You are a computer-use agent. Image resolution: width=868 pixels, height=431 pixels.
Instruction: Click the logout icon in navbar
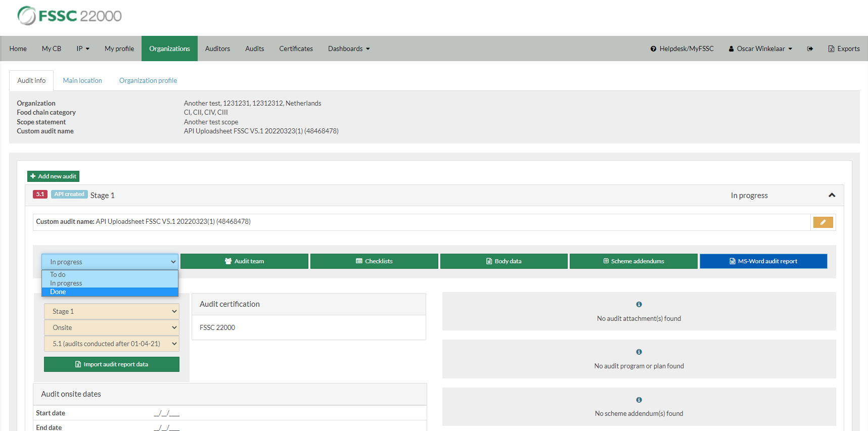click(x=810, y=49)
